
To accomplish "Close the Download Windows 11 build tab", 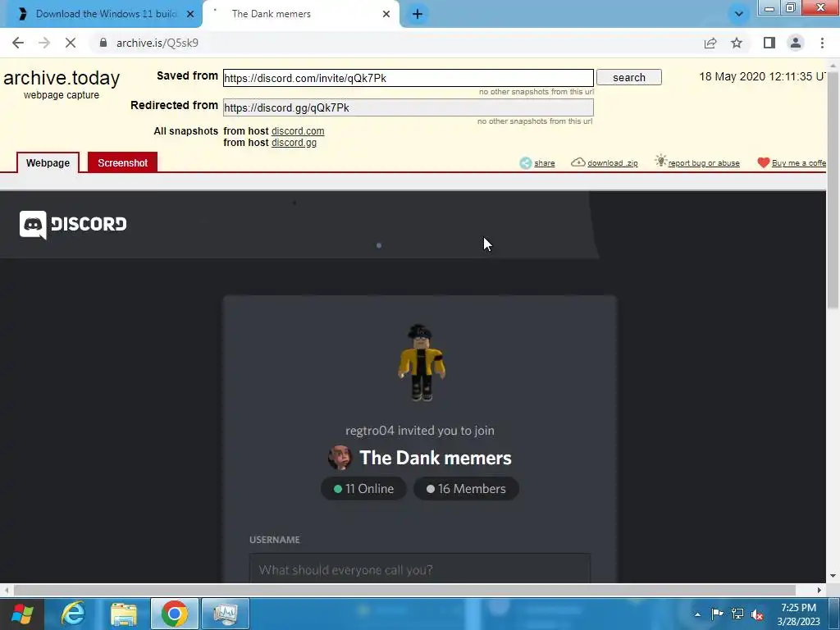I will (190, 14).
